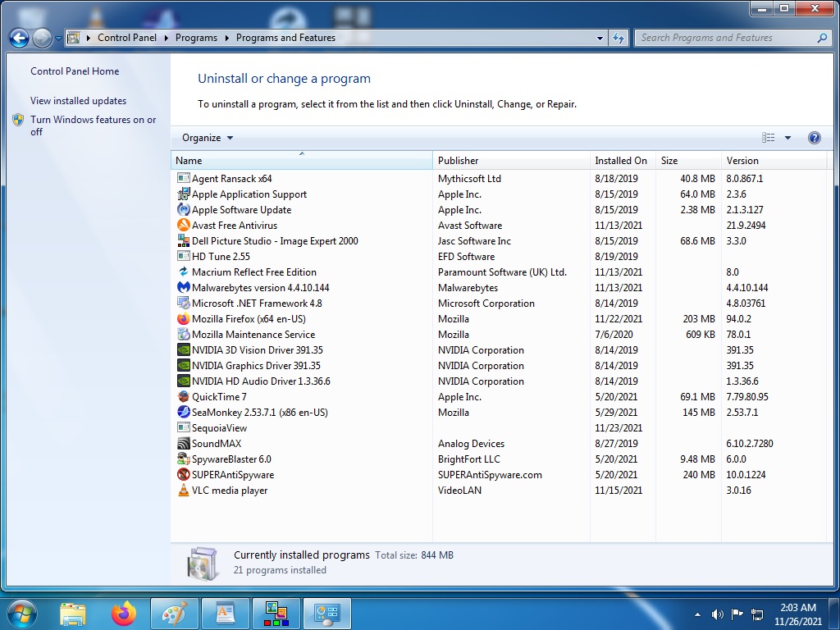This screenshot has height=630, width=840.
Task: Sort by the Size column header
Action: coord(688,160)
